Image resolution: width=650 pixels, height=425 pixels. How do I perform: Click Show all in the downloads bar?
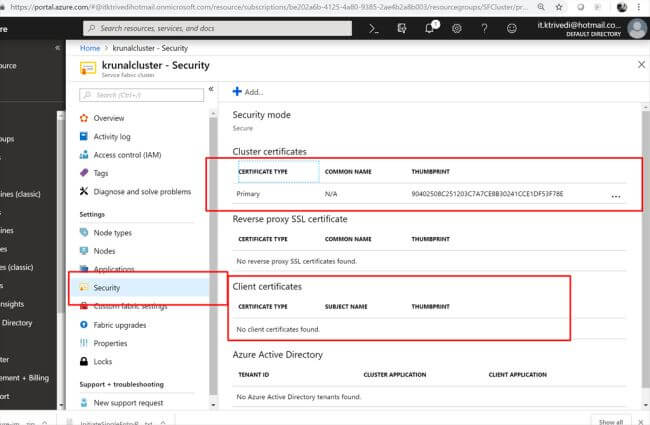pyautogui.click(x=611, y=422)
